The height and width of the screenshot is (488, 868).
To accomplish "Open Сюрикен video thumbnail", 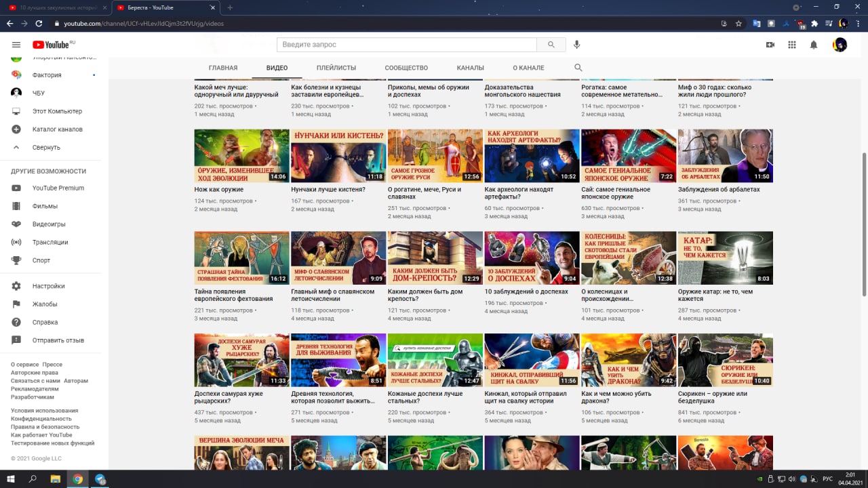I will 726,360.
